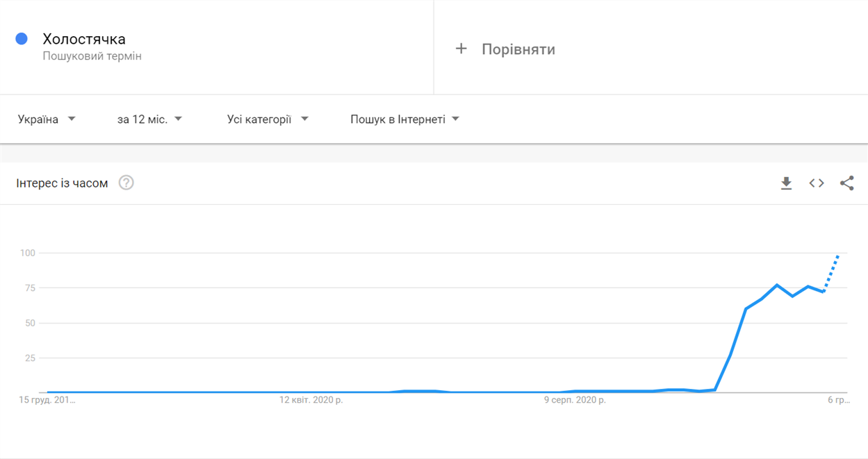Click the plus icon beside Порівняти
This screenshot has height=459, width=868.
pyautogui.click(x=461, y=49)
